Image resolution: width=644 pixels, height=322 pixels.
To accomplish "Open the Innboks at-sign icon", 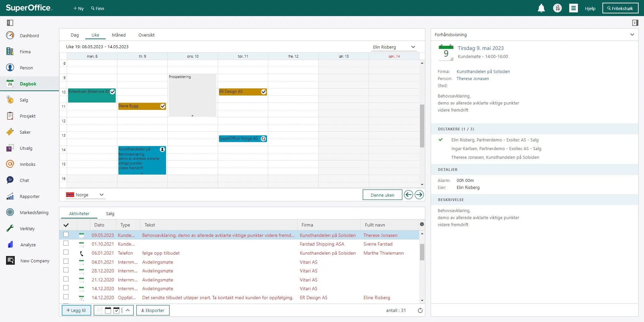I will click(10, 164).
